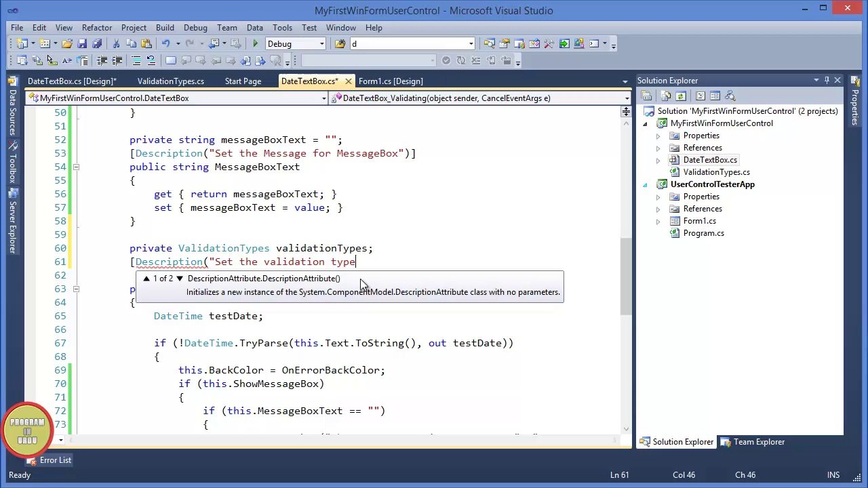
Task: Click the Paste toolbar icon
Action: coord(146,44)
